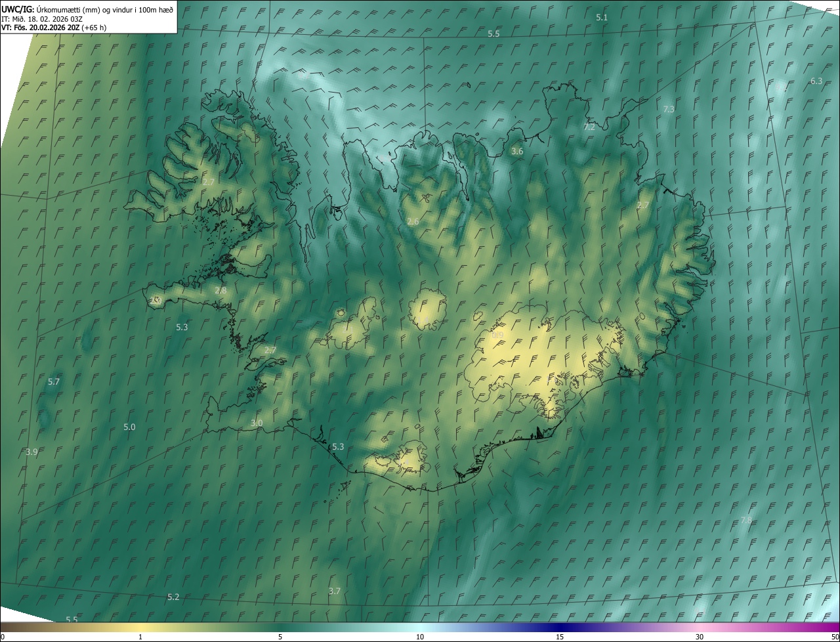This screenshot has width=840, height=642.
Task: Click the '3.6' value on the map
Action: (517, 151)
